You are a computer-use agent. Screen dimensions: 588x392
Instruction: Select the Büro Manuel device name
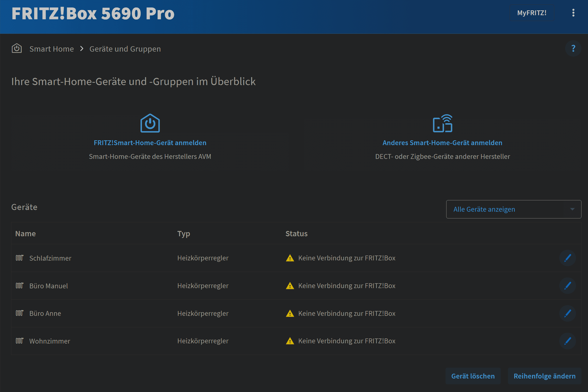(x=48, y=286)
